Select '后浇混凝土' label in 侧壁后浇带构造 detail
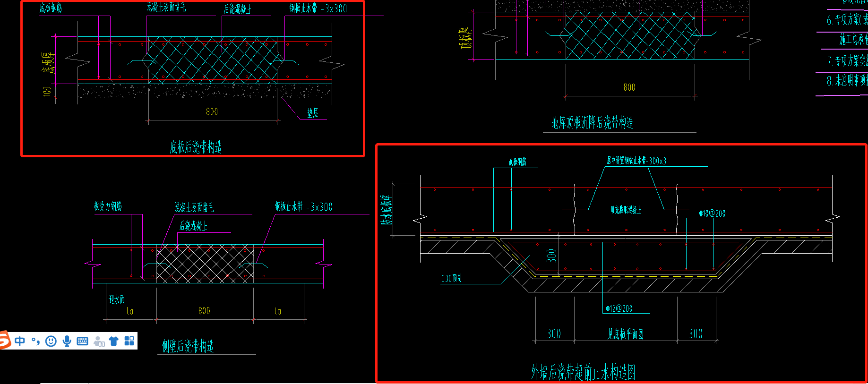The width and height of the screenshot is (868, 384). pyautogui.click(x=193, y=226)
